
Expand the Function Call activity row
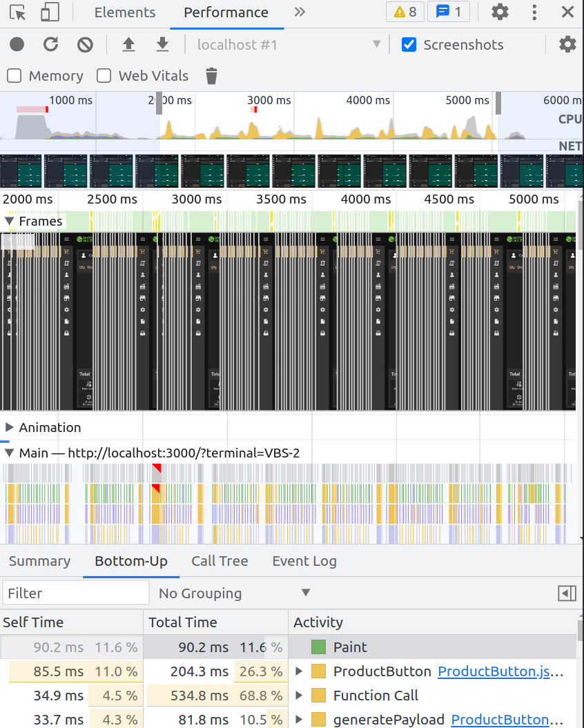[299, 696]
